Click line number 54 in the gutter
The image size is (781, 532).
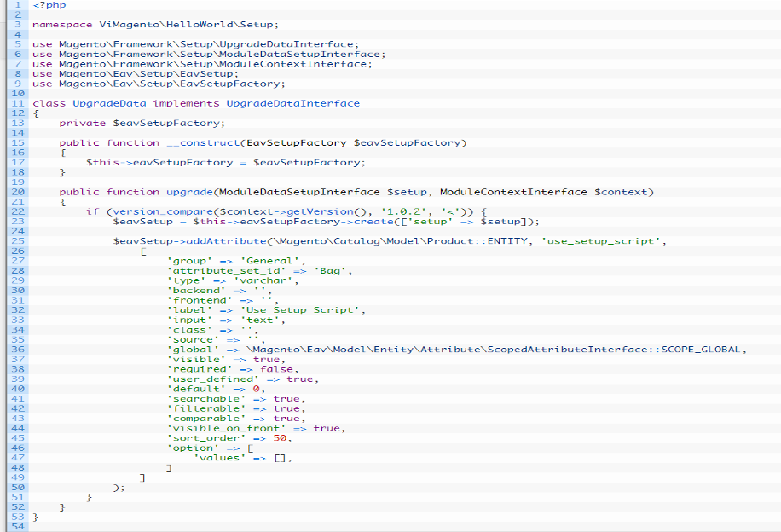click(x=18, y=527)
